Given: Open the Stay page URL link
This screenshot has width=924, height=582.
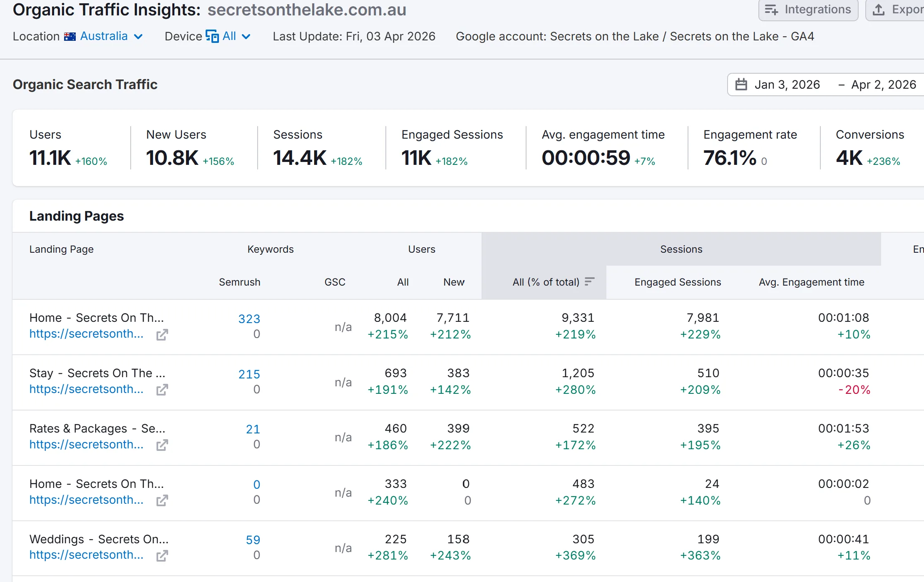Looking at the screenshot, I should pos(86,389).
